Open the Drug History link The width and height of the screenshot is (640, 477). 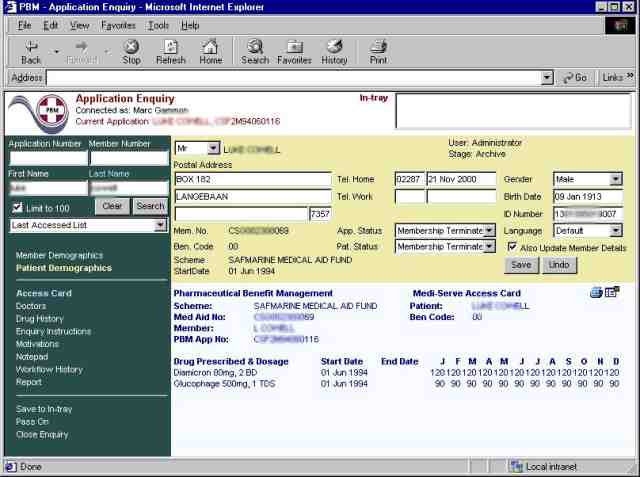(x=40, y=319)
